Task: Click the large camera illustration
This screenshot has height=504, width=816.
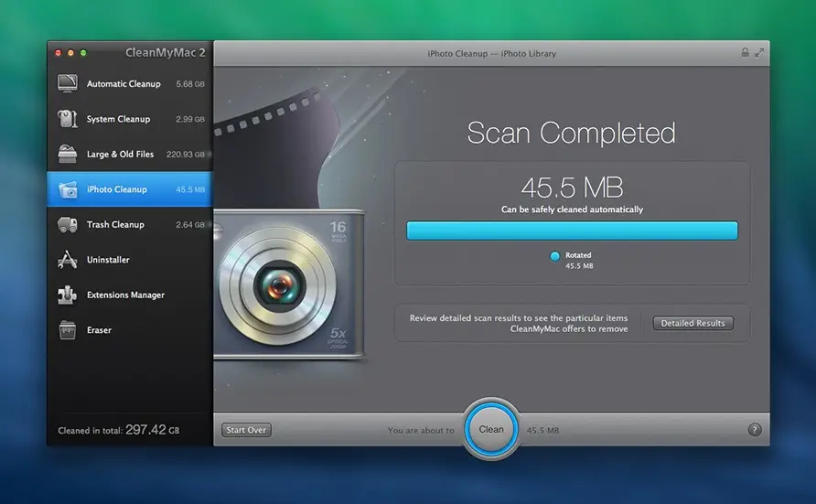Action: (x=289, y=284)
